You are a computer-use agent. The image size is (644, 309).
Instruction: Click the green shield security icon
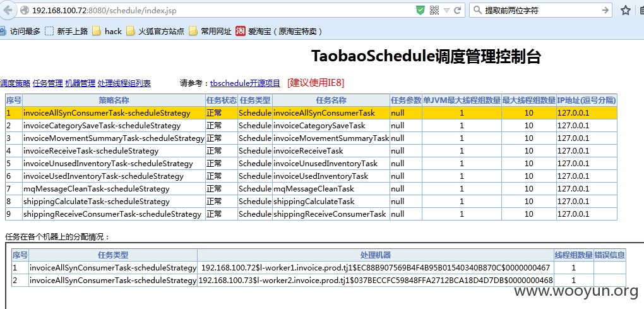(420, 10)
